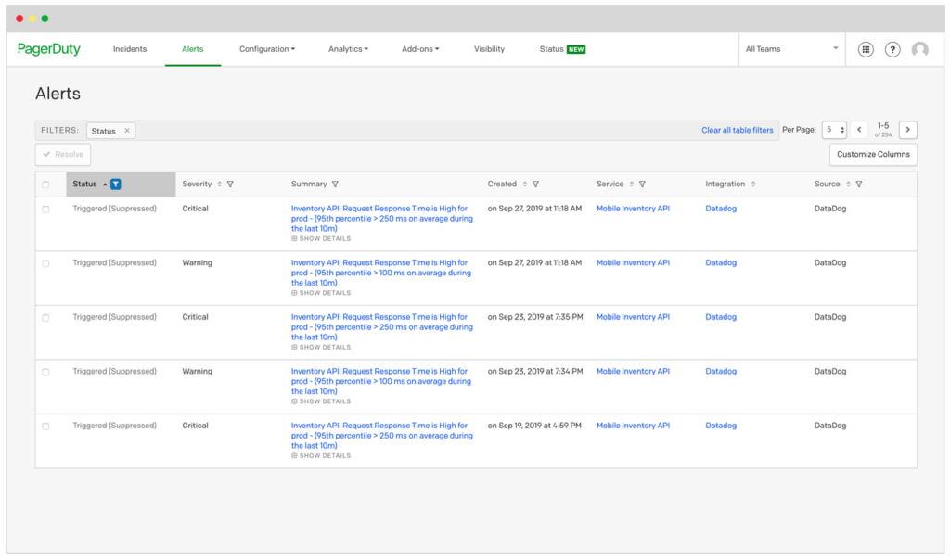
Task: Toggle the select-all header checkbox
Action: pyautogui.click(x=45, y=185)
